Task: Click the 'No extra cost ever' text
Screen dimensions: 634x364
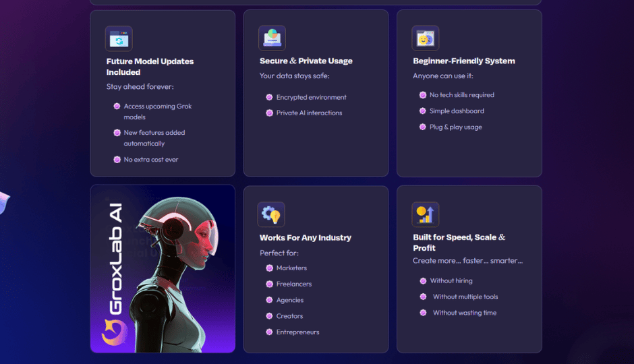Action: click(x=151, y=160)
